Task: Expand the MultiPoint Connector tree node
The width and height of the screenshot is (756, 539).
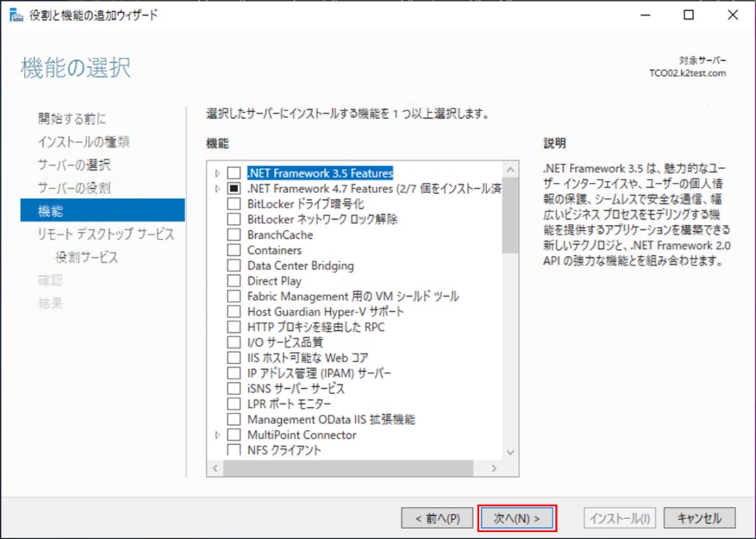Action: tap(218, 435)
